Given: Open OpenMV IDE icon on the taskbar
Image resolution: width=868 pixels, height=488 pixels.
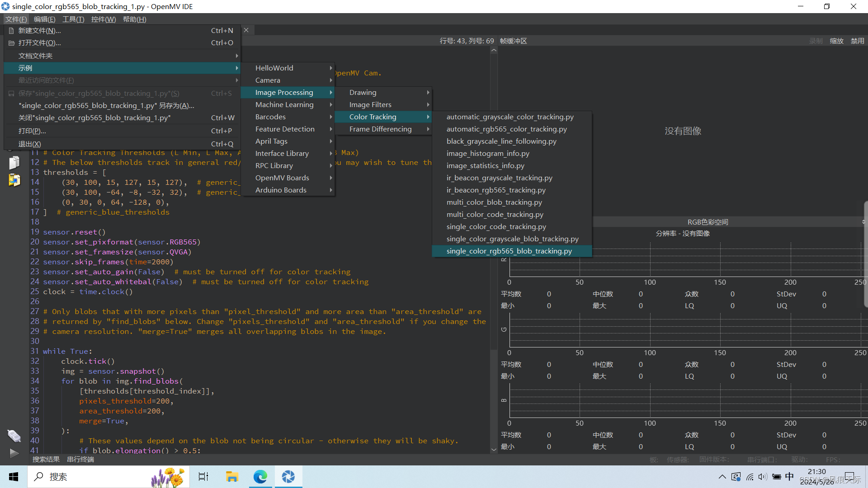Looking at the screenshot, I should (x=288, y=477).
